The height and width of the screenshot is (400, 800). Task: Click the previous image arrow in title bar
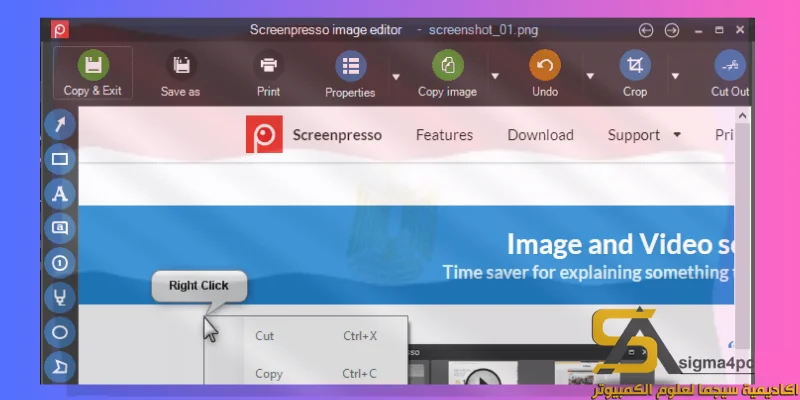[646, 31]
